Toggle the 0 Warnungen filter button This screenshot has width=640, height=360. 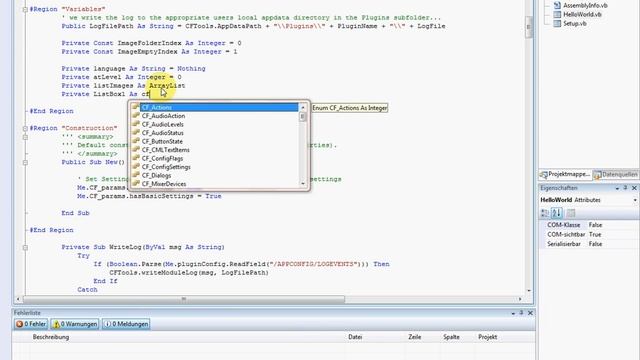coord(75,324)
